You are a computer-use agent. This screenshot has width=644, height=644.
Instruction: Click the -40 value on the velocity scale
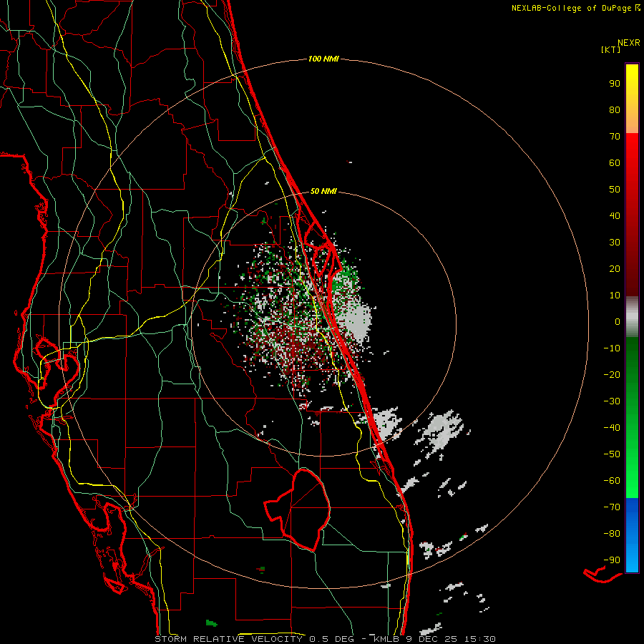coord(612,428)
